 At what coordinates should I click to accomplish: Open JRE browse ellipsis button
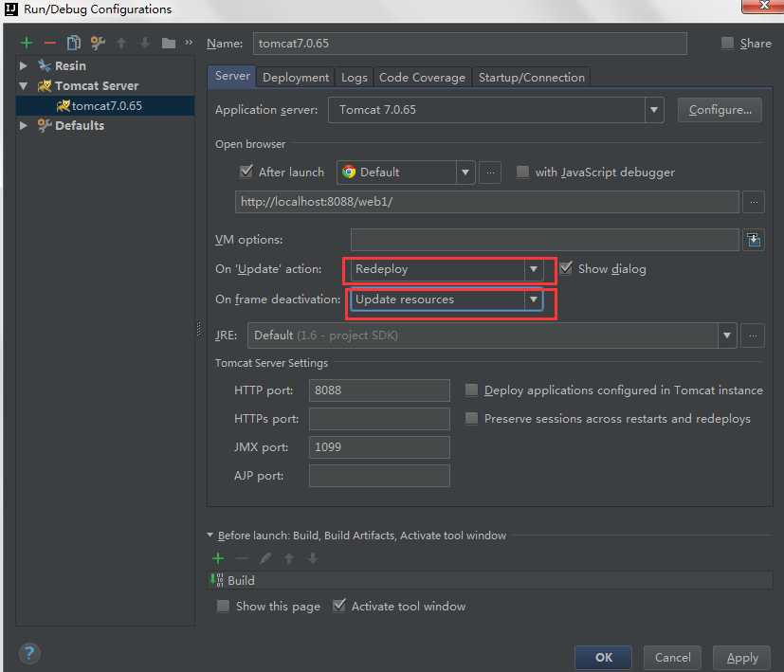click(753, 336)
